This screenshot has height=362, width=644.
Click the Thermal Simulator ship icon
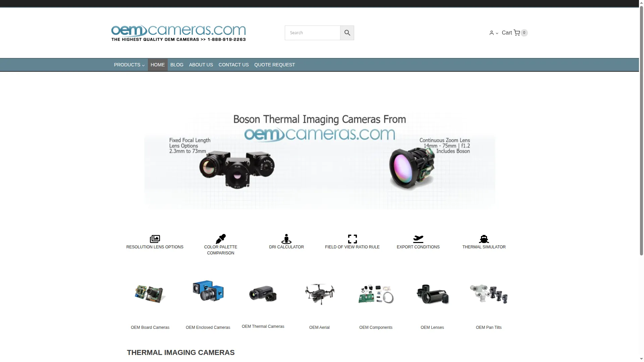[x=484, y=239]
